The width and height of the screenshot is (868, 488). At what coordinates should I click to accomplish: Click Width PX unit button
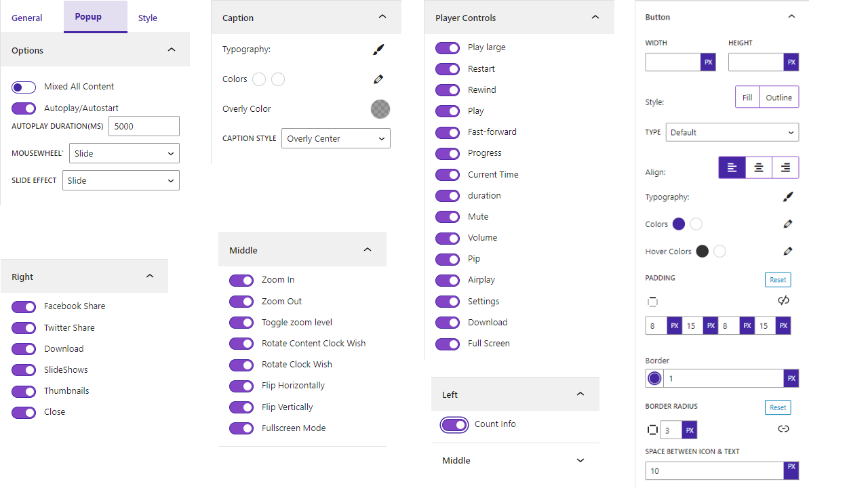click(x=709, y=62)
